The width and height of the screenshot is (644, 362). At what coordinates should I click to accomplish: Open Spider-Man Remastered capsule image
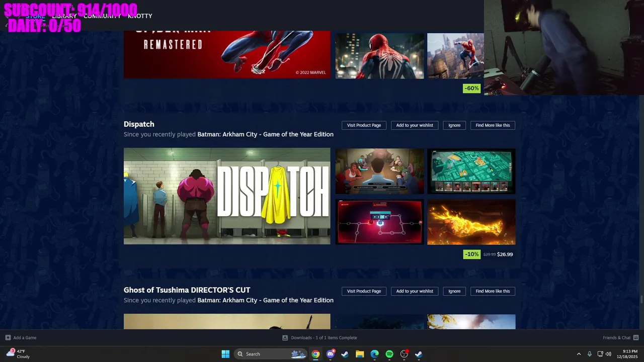pyautogui.click(x=227, y=54)
